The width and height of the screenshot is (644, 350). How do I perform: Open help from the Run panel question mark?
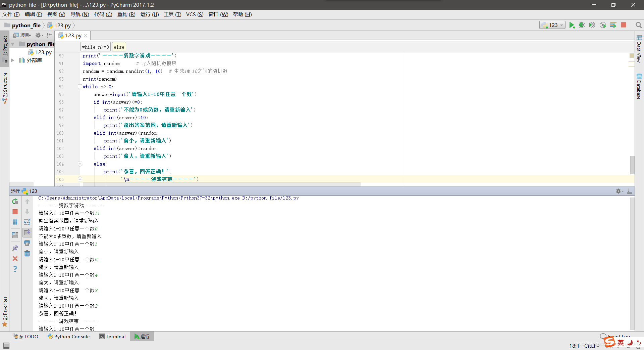15,269
